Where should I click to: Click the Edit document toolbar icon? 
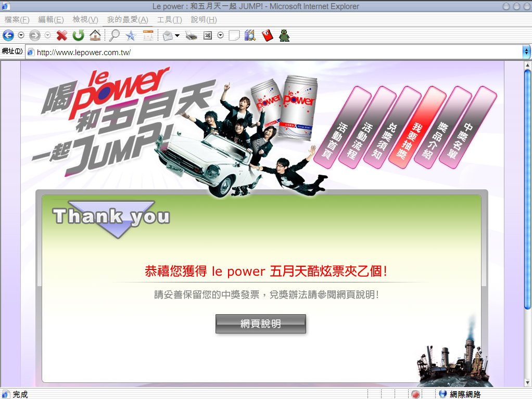(x=208, y=35)
